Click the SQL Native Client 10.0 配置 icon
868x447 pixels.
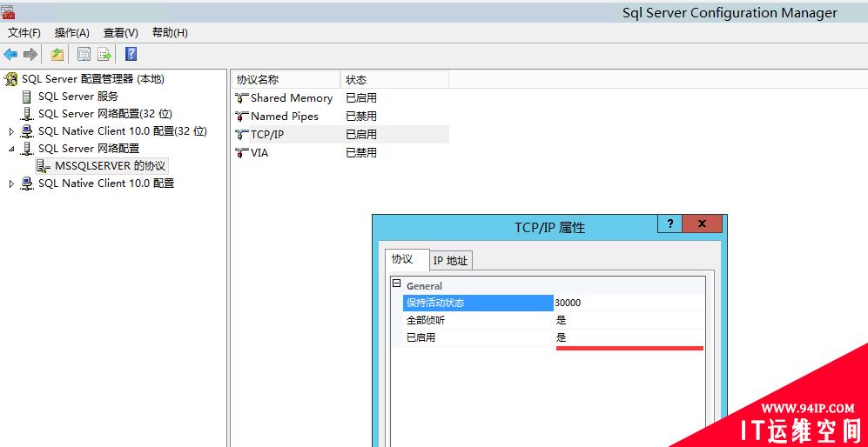27,183
